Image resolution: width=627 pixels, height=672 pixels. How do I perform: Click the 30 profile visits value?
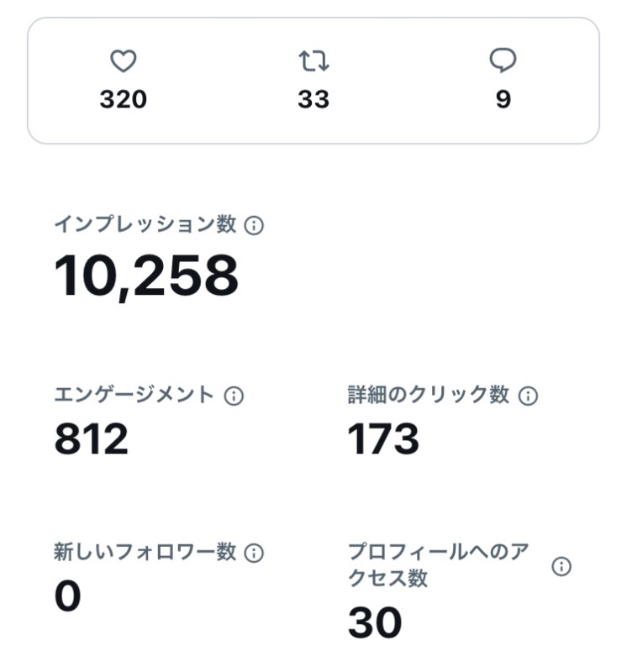[375, 622]
